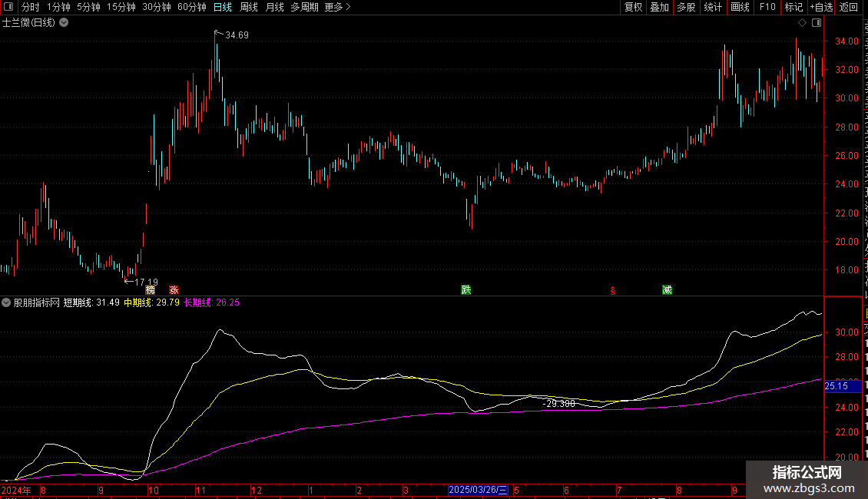Click the red S marker on chart

click(612, 290)
